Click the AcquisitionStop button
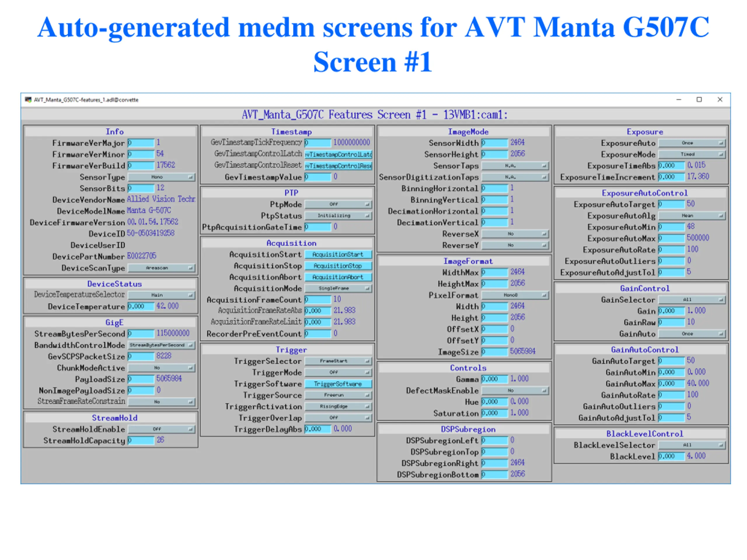Screen dimensions: 747x560 tap(338, 266)
